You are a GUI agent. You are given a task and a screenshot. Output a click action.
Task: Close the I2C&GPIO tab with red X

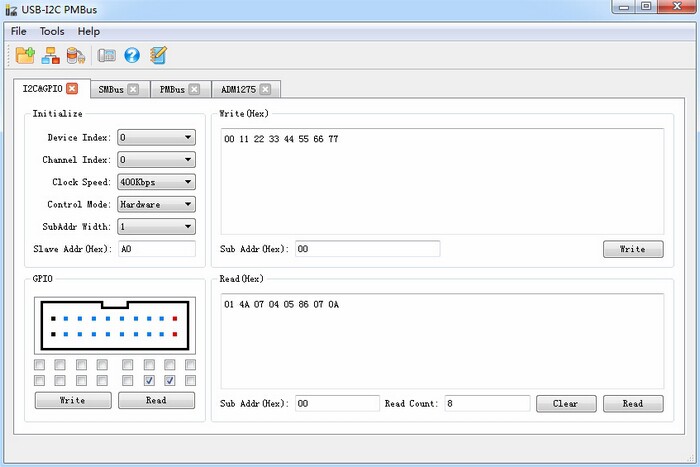click(72, 88)
